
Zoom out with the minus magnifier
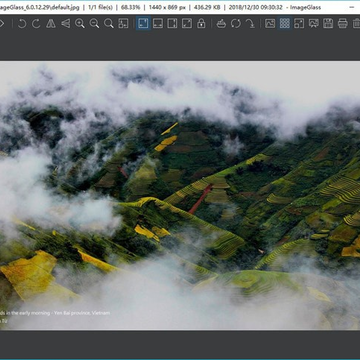[94, 24]
